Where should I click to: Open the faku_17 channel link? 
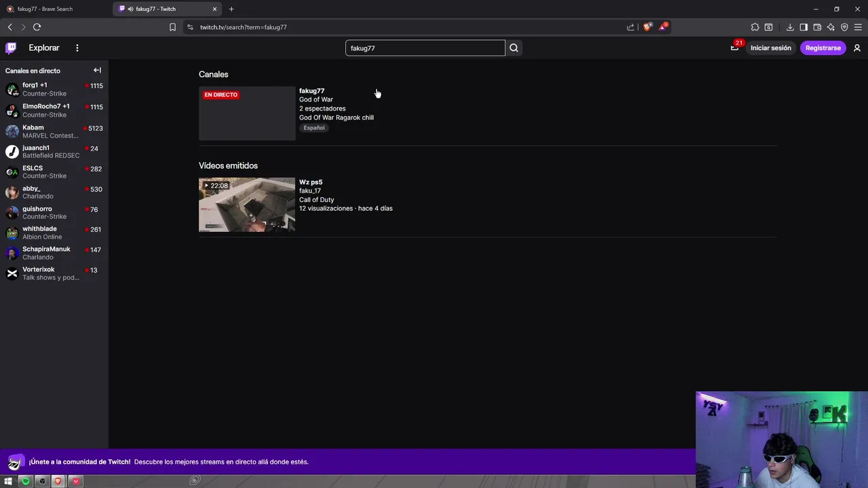point(310,191)
